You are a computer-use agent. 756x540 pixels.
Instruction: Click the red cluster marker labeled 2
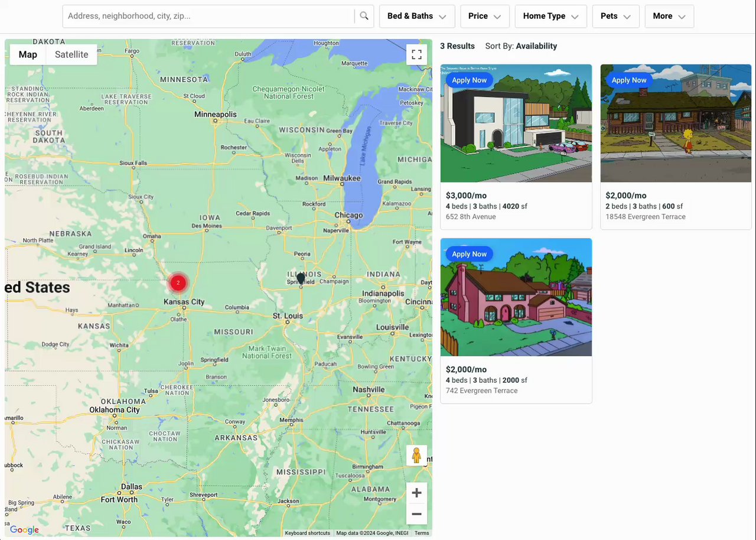pyautogui.click(x=178, y=282)
